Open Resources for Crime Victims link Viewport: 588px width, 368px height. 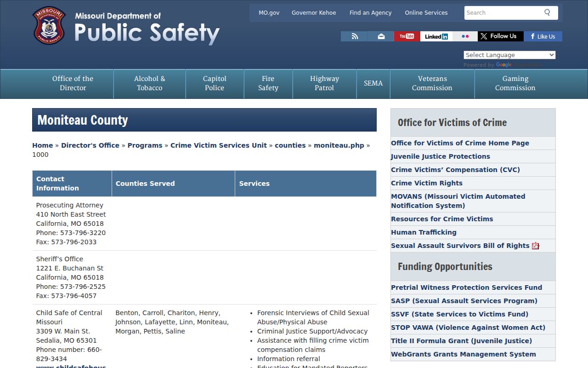442,219
